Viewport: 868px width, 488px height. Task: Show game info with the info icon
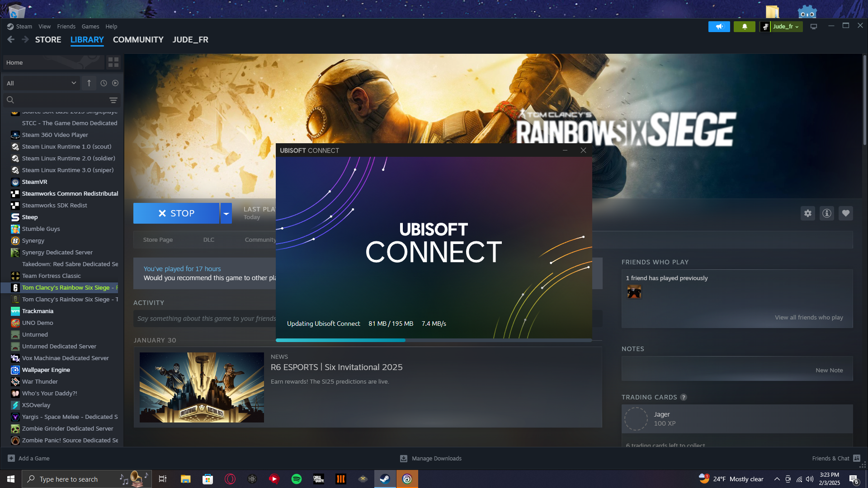coord(827,213)
